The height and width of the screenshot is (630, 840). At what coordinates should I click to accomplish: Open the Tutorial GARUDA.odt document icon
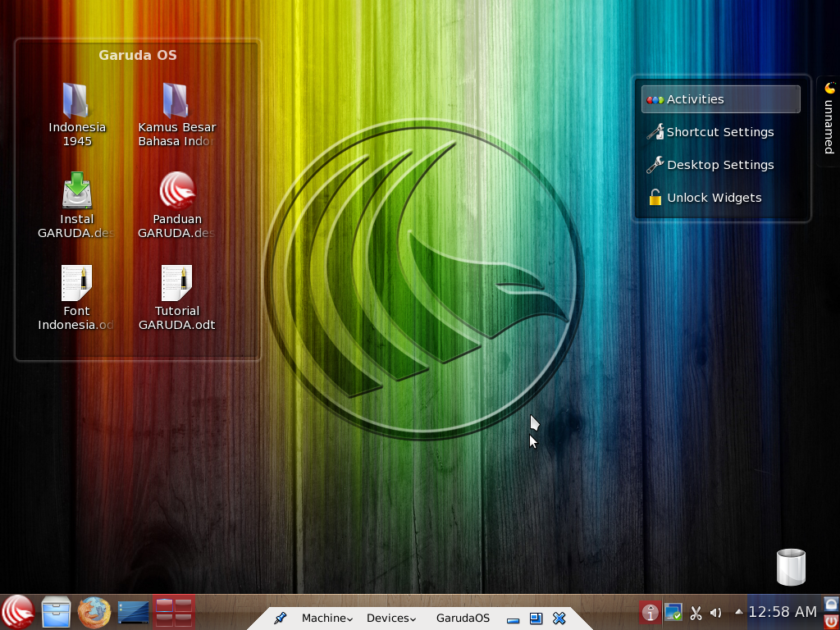176,282
